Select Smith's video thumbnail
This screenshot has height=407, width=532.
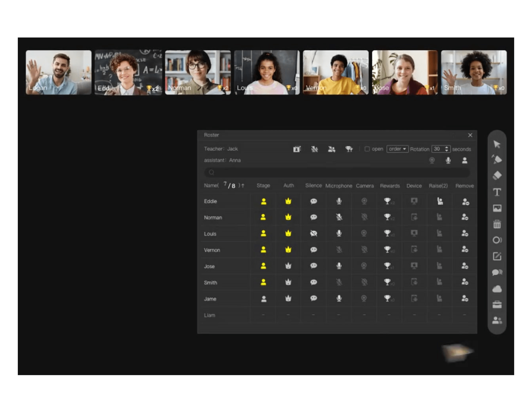point(474,72)
